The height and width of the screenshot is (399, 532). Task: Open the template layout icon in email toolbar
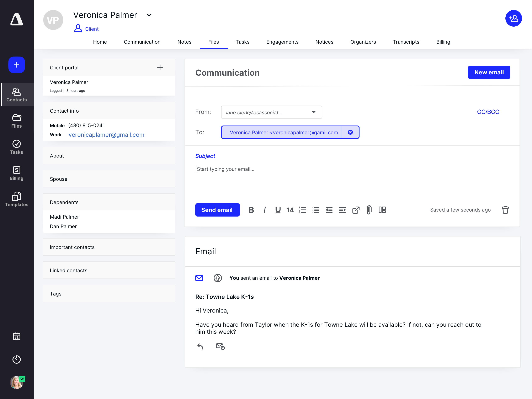coord(382,210)
